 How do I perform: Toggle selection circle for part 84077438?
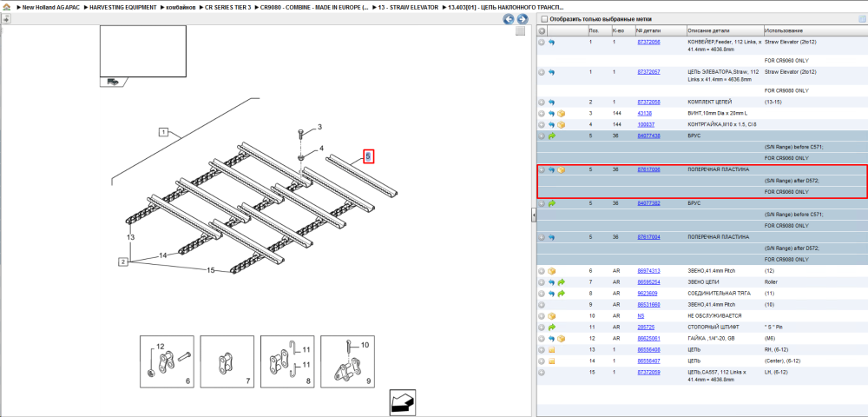pyautogui.click(x=542, y=136)
